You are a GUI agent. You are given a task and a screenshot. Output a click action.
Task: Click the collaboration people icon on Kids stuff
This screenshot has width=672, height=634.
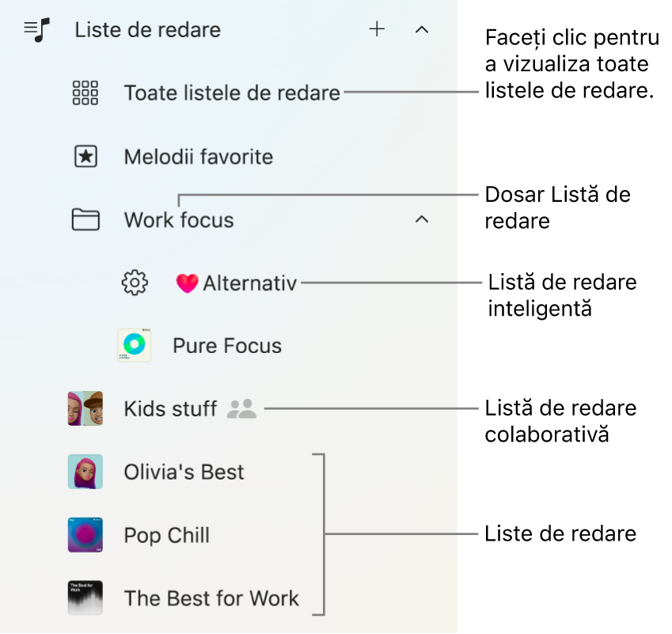click(x=241, y=408)
